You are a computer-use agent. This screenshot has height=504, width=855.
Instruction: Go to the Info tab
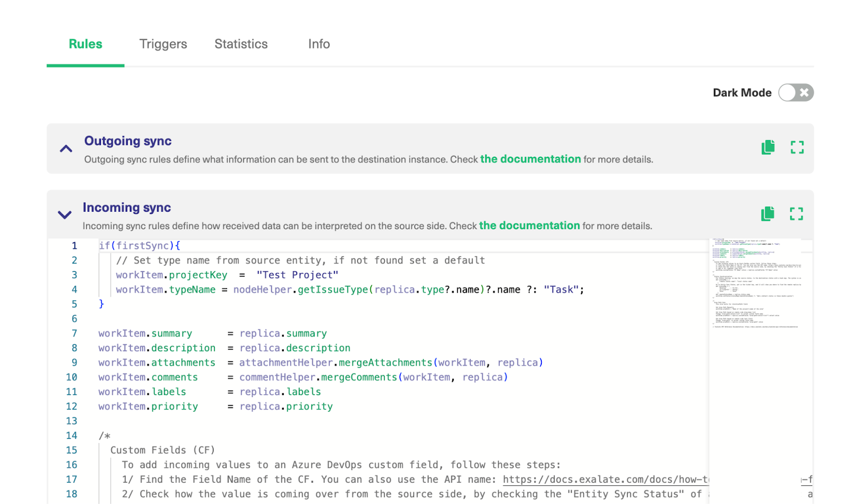[x=318, y=44]
